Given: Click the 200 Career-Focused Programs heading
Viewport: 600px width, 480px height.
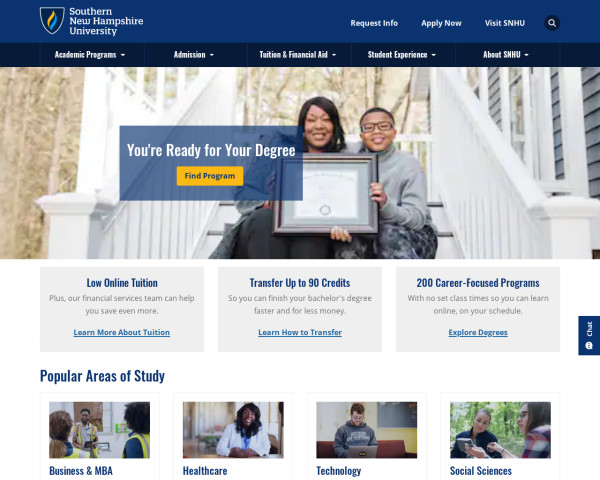Looking at the screenshot, I should pyautogui.click(x=478, y=283).
